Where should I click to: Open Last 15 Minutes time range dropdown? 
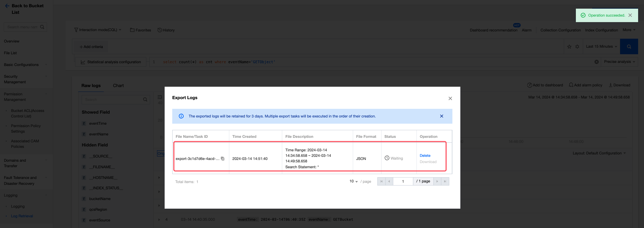(601, 46)
